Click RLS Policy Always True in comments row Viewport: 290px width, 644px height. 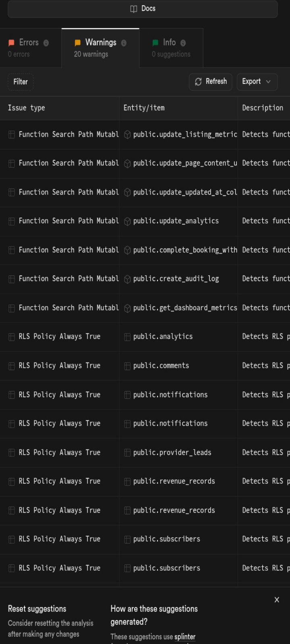click(60, 366)
